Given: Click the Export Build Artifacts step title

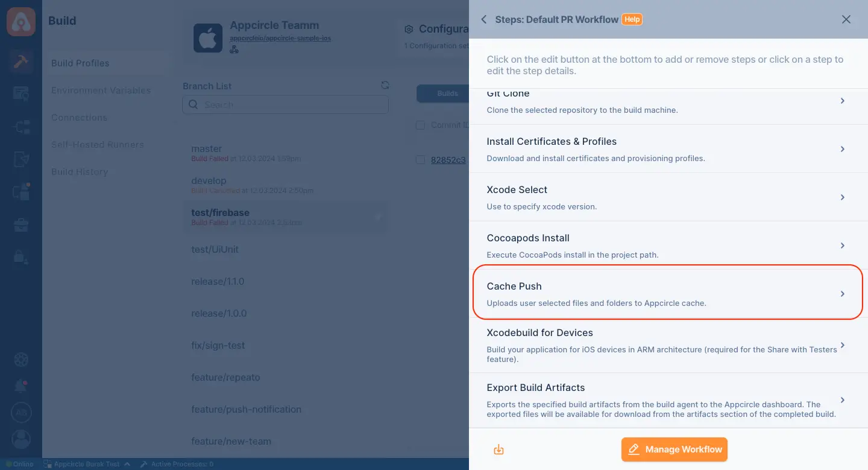Looking at the screenshot, I should coord(536,388).
